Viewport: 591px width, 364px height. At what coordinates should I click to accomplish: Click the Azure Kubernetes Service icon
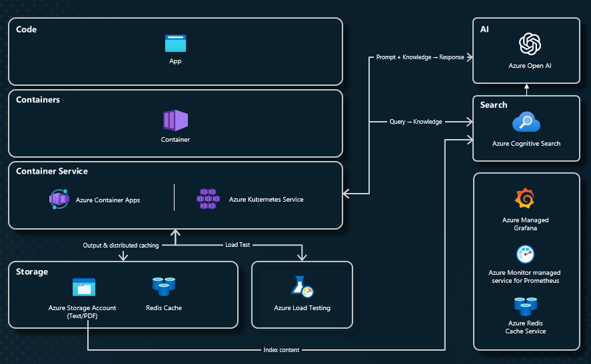[208, 199]
